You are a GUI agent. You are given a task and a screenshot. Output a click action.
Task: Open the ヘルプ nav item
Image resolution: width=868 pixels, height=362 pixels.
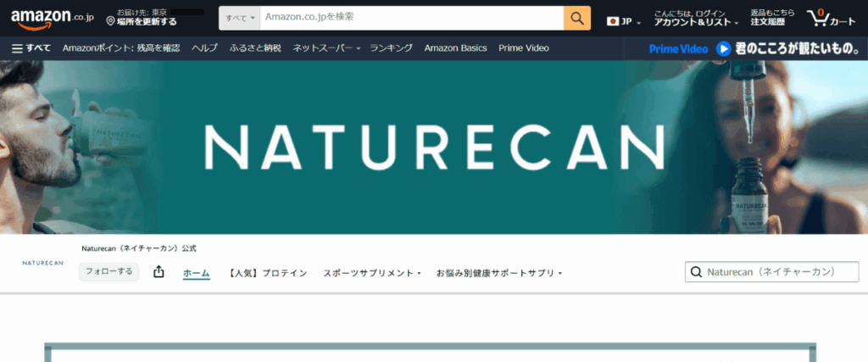point(205,48)
